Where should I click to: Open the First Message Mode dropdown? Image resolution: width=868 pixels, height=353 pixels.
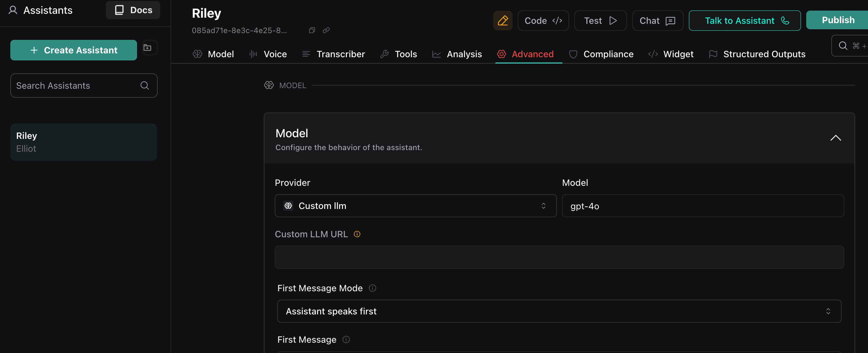pos(559,311)
